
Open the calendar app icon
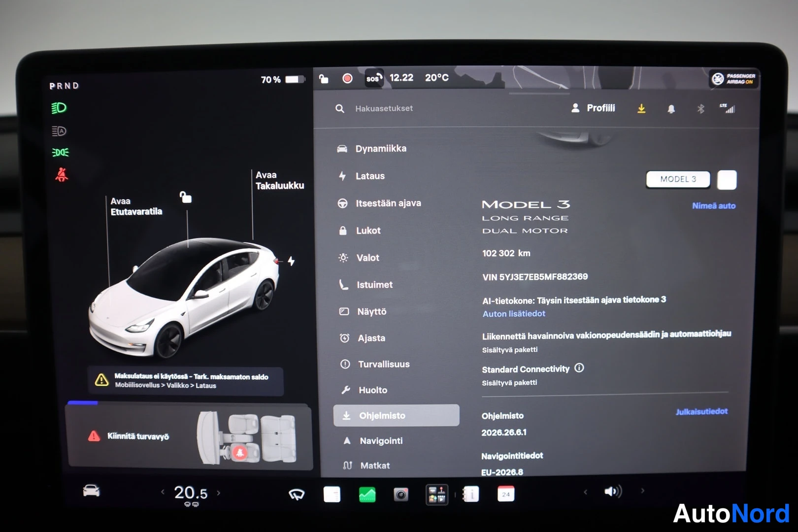[506, 494]
